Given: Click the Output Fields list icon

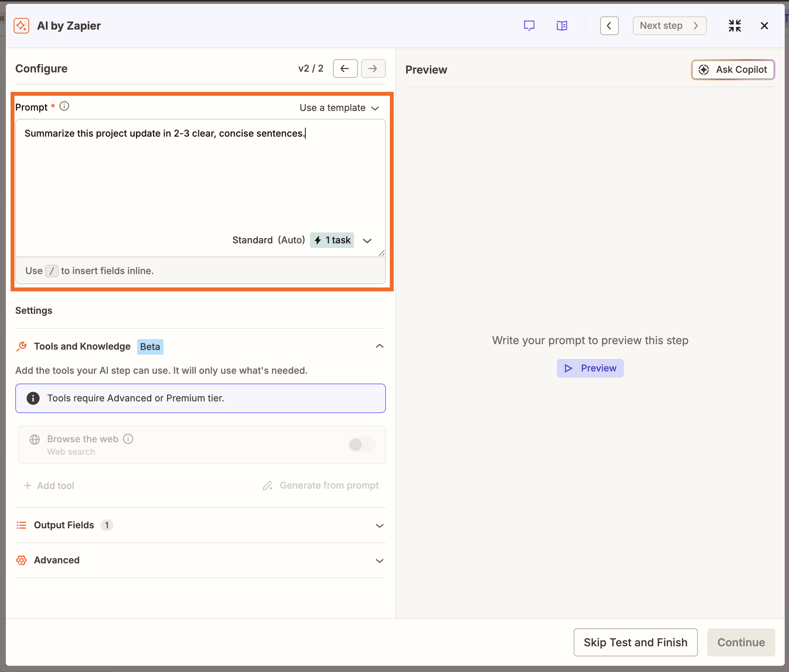Looking at the screenshot, I should [21, 525].
